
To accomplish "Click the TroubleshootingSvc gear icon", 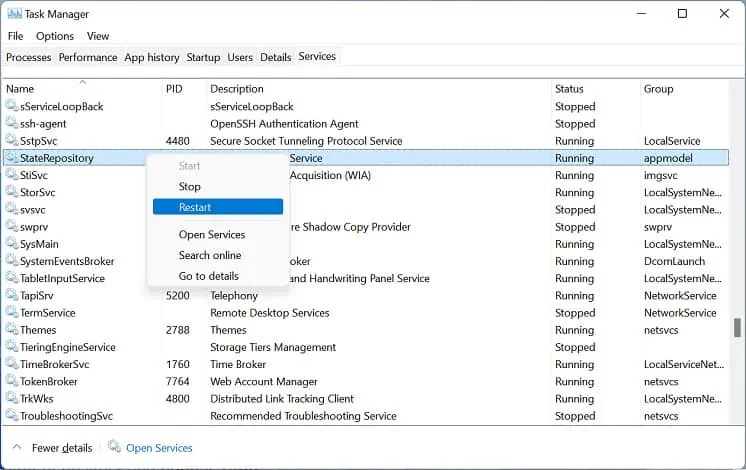I will pyautogui.click(x=12, y=415).
